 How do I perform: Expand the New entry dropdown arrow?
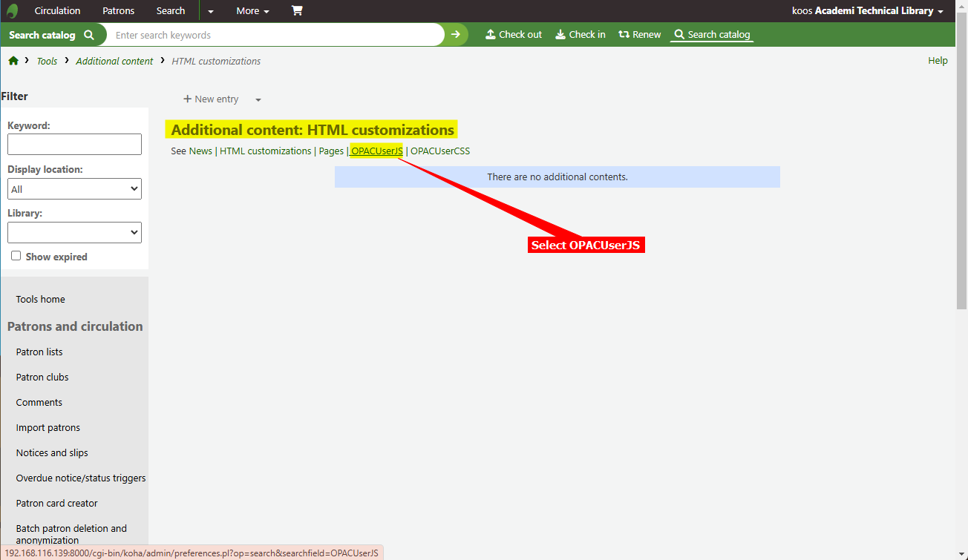[x=258, y=100]
